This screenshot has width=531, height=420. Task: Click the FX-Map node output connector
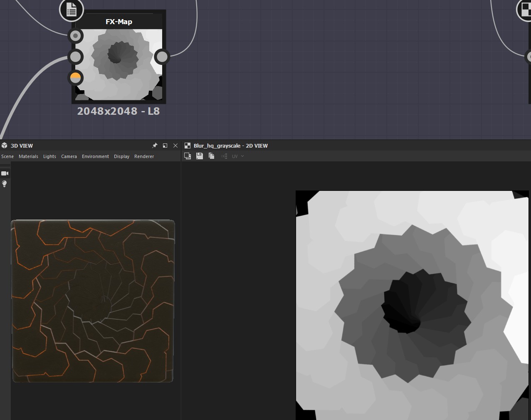click(162, 57)
